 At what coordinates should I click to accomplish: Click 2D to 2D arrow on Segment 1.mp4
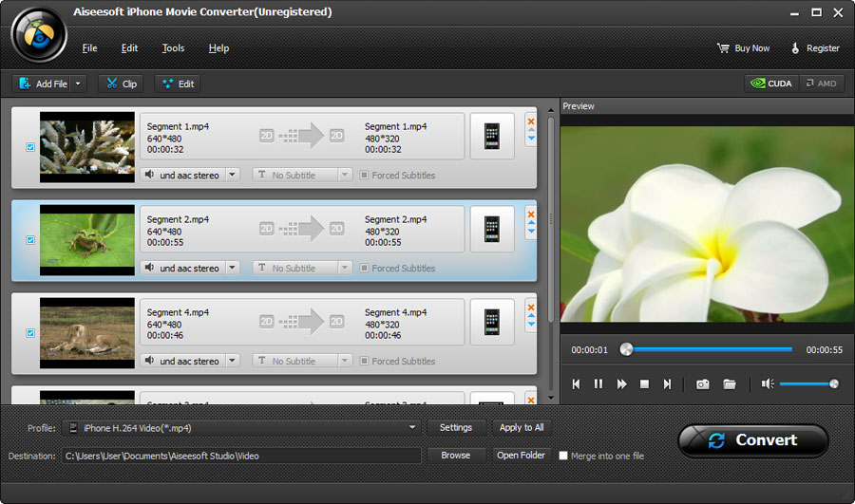coord(301,136)
